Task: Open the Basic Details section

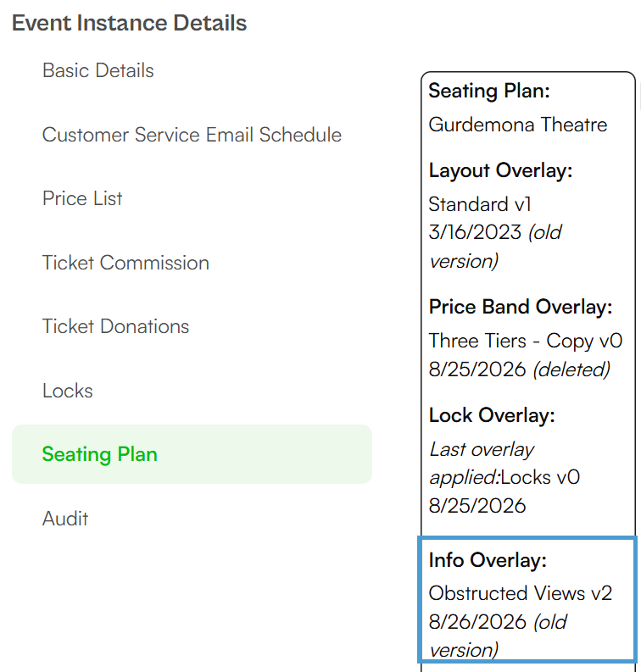Action: click(98, 70)
